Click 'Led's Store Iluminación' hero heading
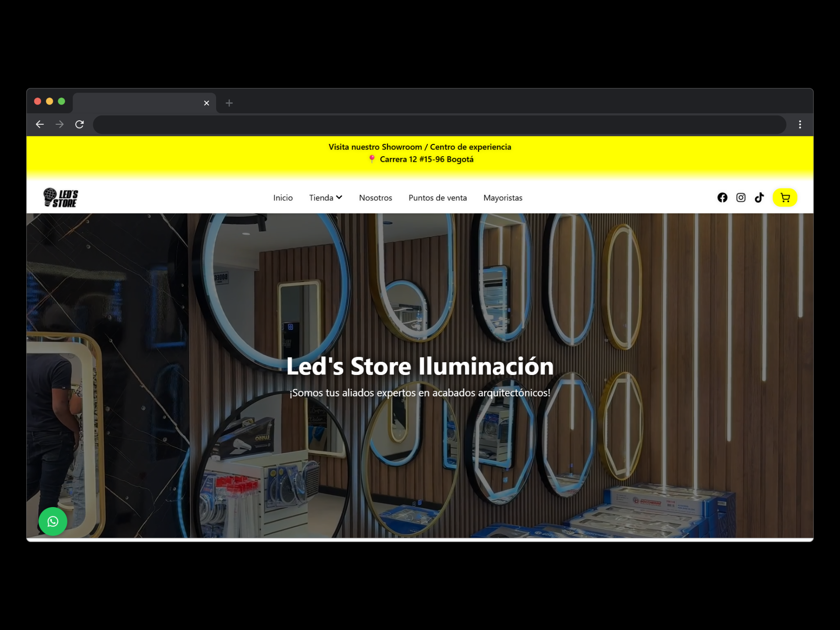Image resolution: width=840 pixels, height=630 pixels. [x=420, y=366]
